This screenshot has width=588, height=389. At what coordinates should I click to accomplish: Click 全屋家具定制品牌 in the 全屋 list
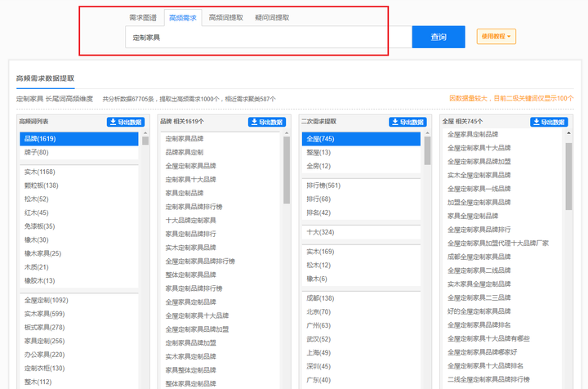coord(473,134)
